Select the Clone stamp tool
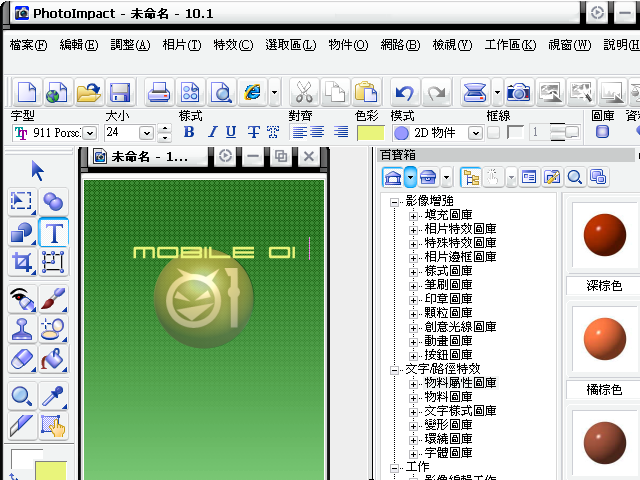Viewport: 640px width, 480px height. (22, 329)
